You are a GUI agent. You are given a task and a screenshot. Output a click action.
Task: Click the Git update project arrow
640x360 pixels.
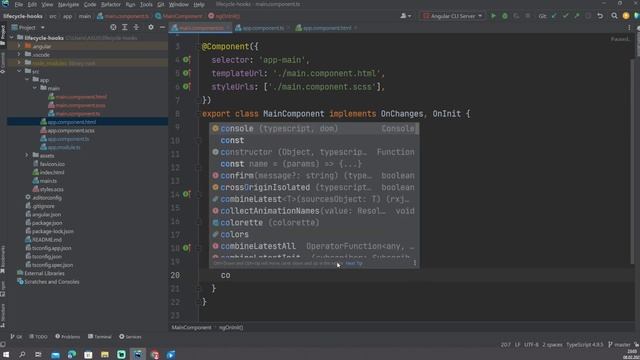554,16
